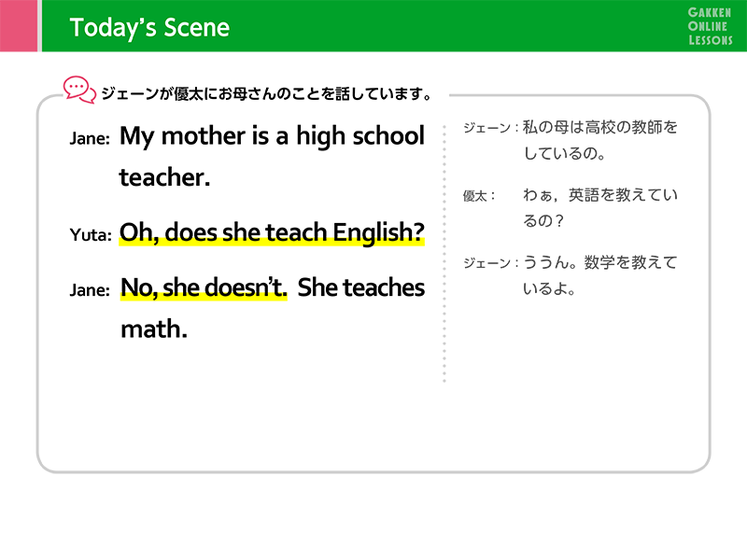747x560 pixels.
Task: Click Japanese text 'しているの。'
Action: click(x=565, y=153)
